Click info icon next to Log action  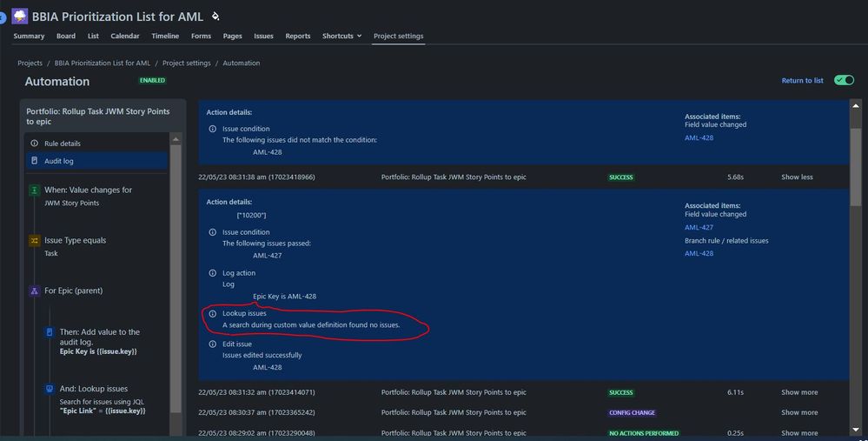[x=212, y=272]
